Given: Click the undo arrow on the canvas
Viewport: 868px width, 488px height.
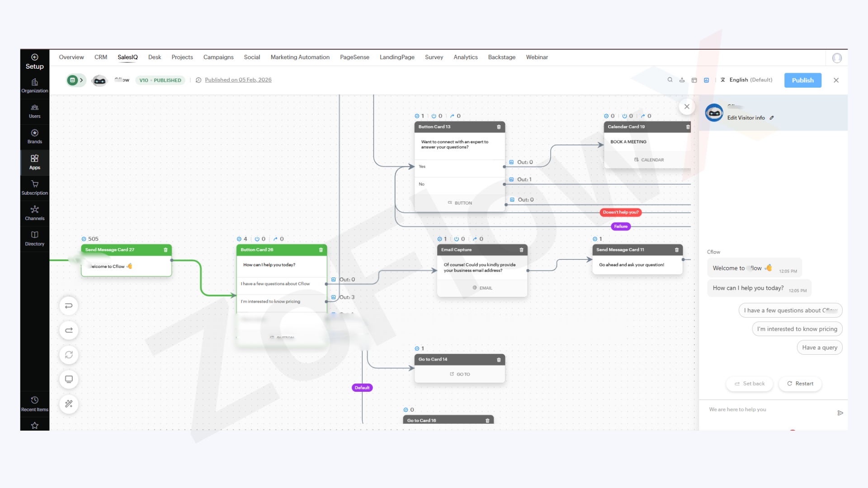Looking at the screenshot, I should tap(69, 306).
